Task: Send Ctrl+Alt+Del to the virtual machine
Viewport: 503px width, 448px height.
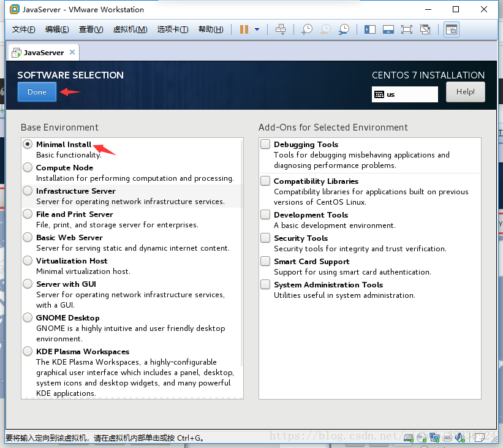Action: [x=281, y=29]
